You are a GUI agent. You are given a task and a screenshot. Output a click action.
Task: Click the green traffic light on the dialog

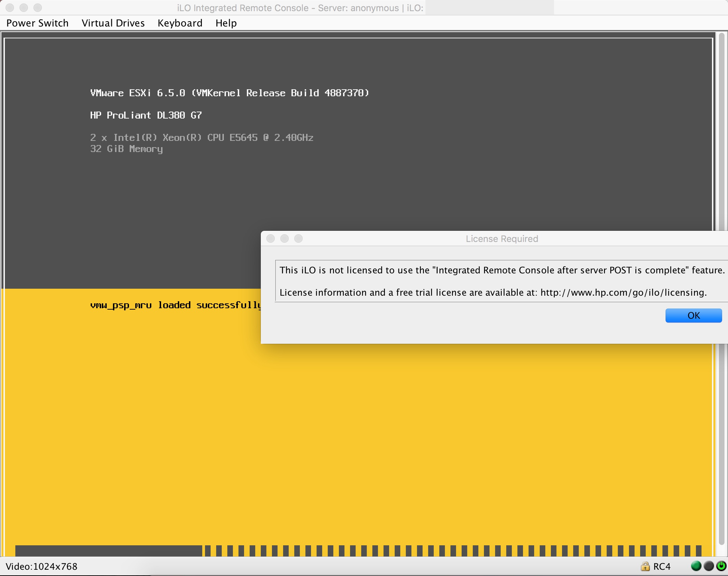tap(298, 238)
